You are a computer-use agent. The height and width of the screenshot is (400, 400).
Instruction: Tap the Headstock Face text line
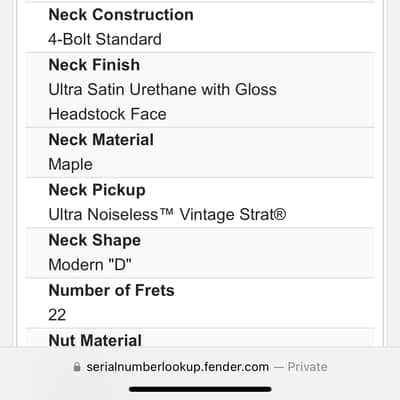coord(107,114)
